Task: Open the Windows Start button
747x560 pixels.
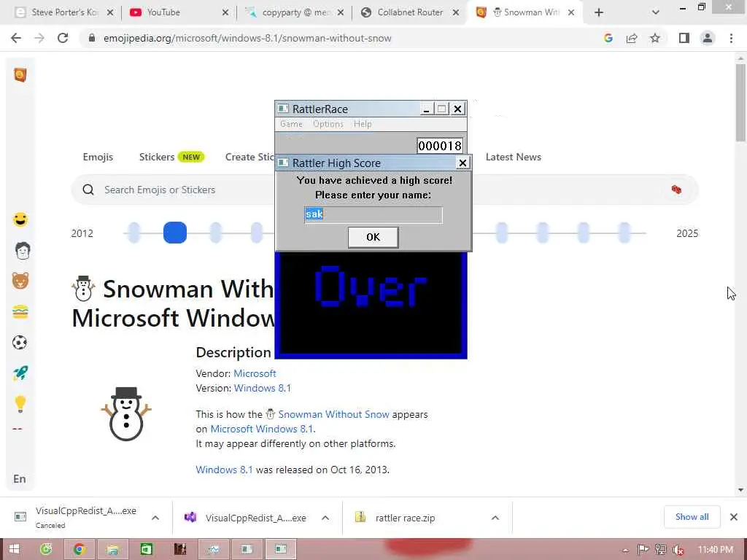Action: [14, 549]
